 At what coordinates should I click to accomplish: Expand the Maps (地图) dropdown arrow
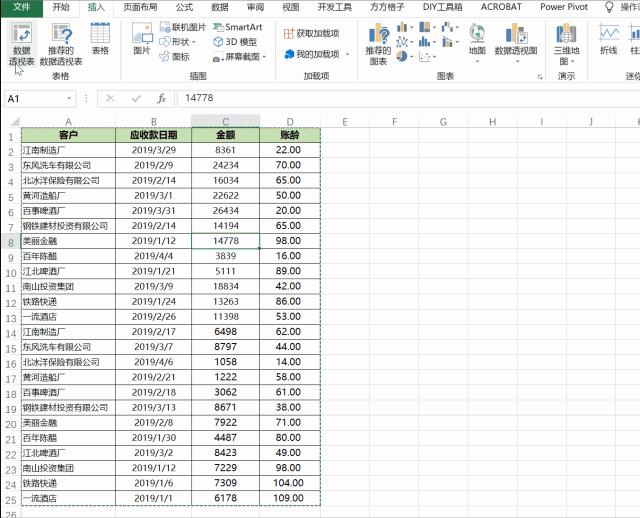coord(477,62)
